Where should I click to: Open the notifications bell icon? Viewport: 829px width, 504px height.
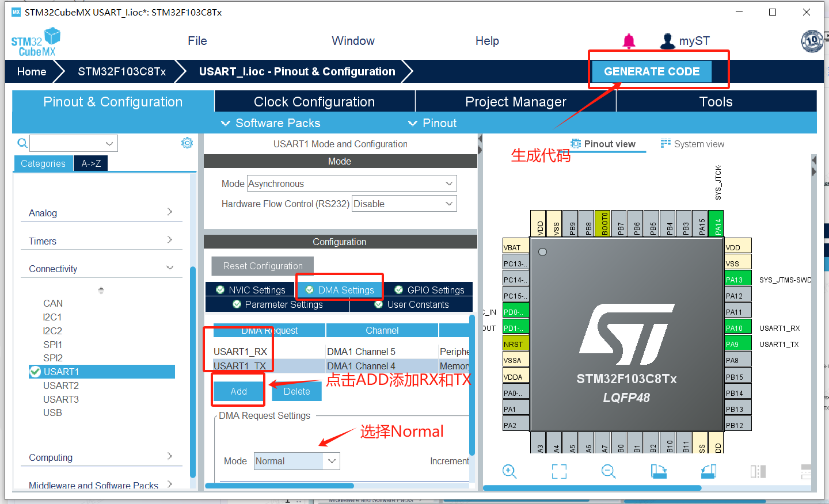pos(629,41)
